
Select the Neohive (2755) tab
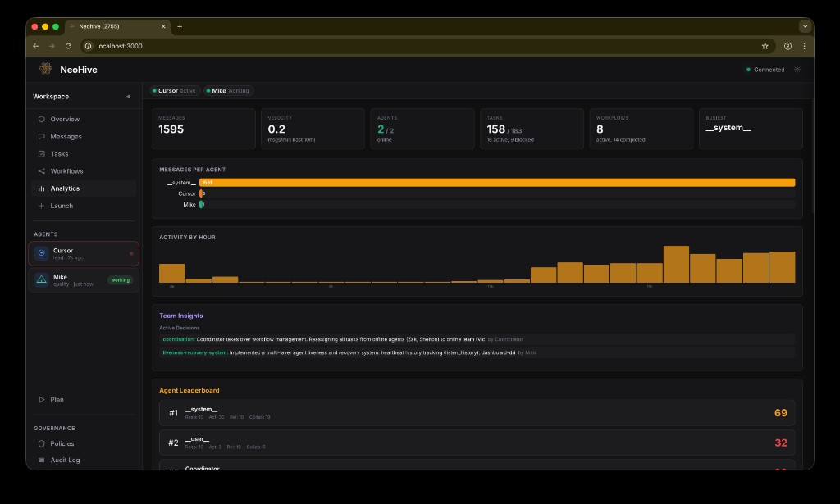pos(118,26)
